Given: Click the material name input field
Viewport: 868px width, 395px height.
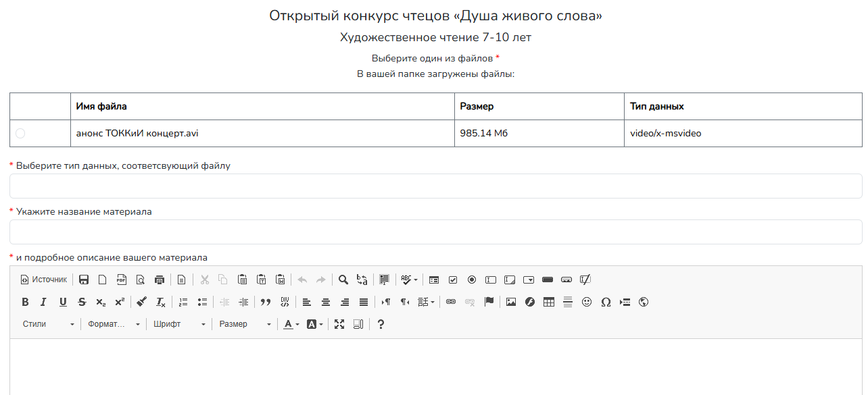Looking at the screenshot, I should [435, 232].
